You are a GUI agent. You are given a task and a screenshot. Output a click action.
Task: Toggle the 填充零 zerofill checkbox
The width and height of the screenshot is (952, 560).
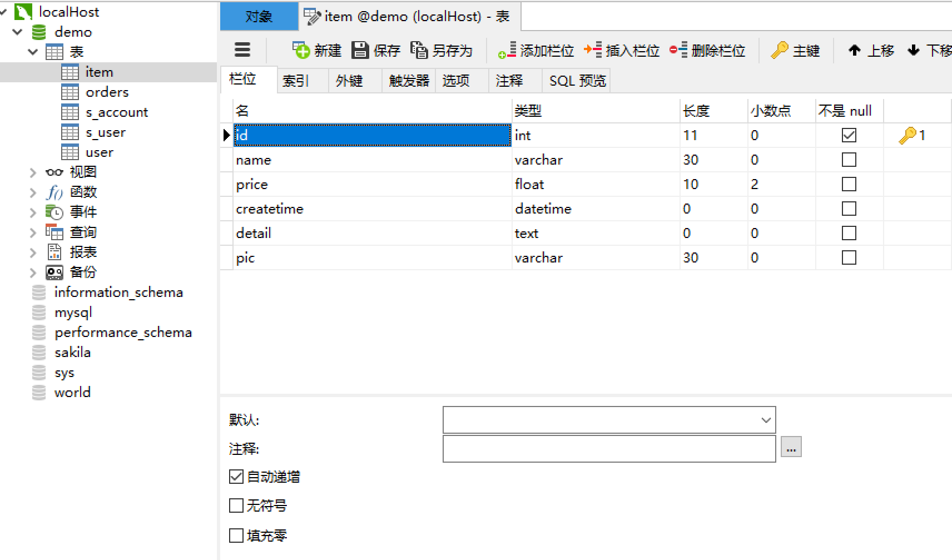pyautogui.click(x=236, y=536)
